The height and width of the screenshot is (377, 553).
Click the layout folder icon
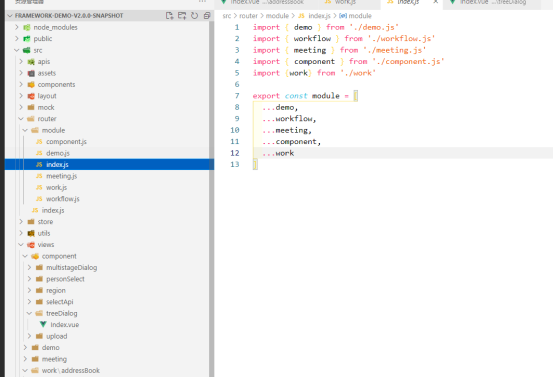tap(31, 96)
